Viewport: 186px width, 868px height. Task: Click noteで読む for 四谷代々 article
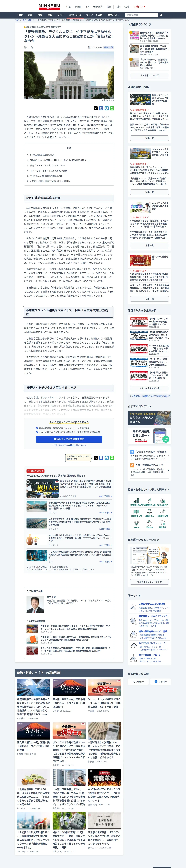105,513
